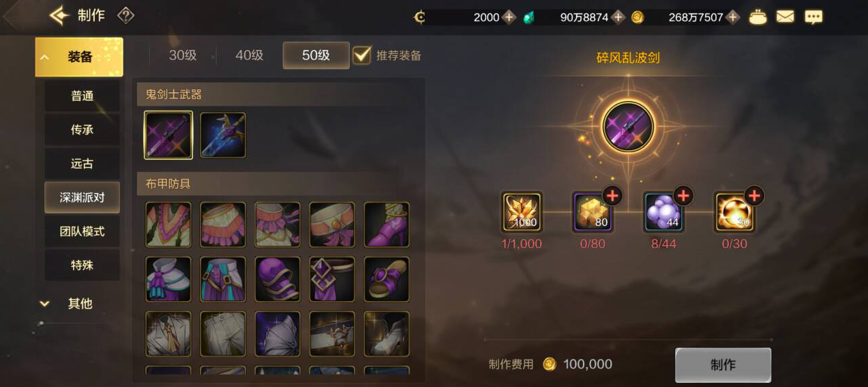Switch to the 30级 tab
868x387 pixels.
[x=183, y=55]
